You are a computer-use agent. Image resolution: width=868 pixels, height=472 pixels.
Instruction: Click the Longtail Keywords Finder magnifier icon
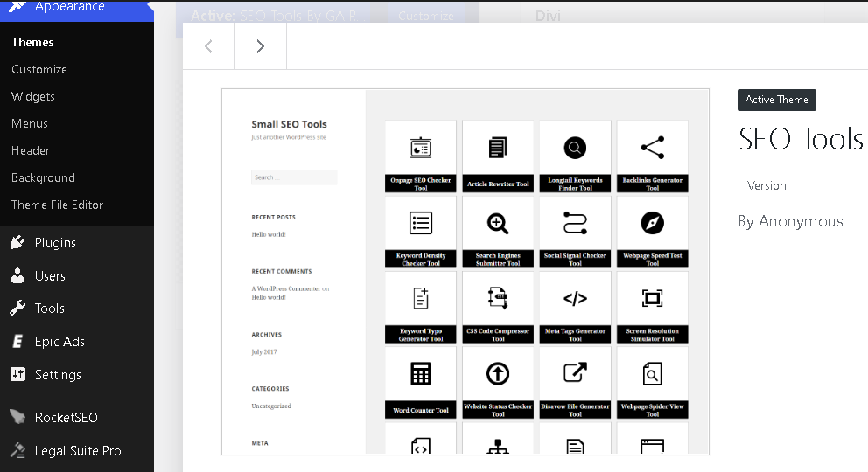tap(575, 148)
